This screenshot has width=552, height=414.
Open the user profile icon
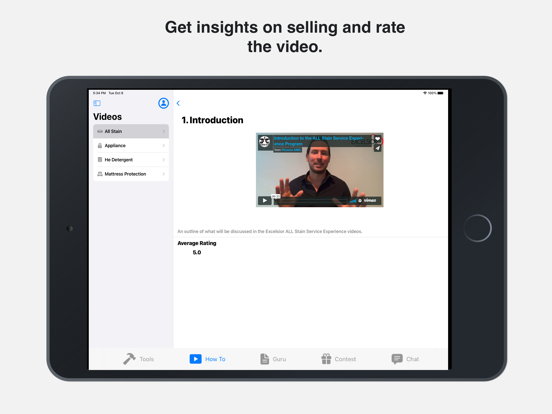[x=163, y=103]
